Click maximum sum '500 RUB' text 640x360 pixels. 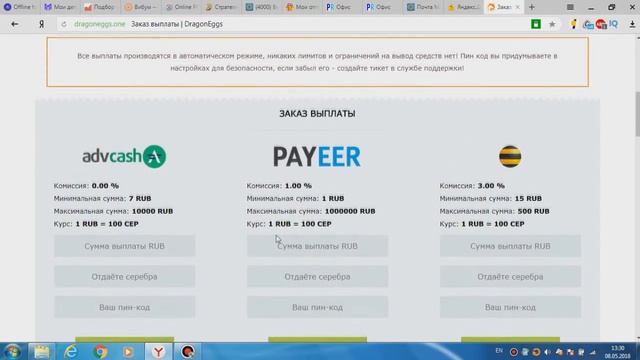pos(533,211)
